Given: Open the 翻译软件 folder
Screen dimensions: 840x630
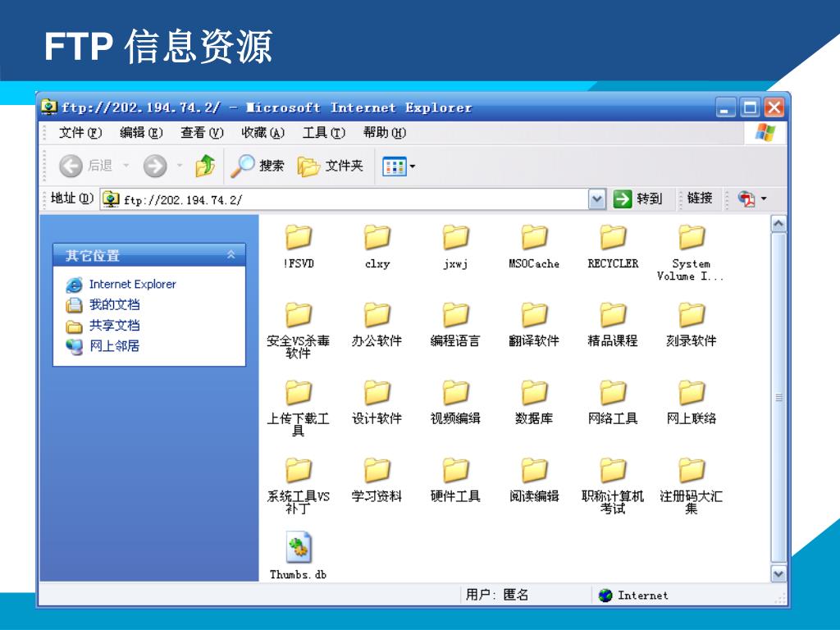Looking at the screenshot, I should pyautogui.click(x=534, y=324).
